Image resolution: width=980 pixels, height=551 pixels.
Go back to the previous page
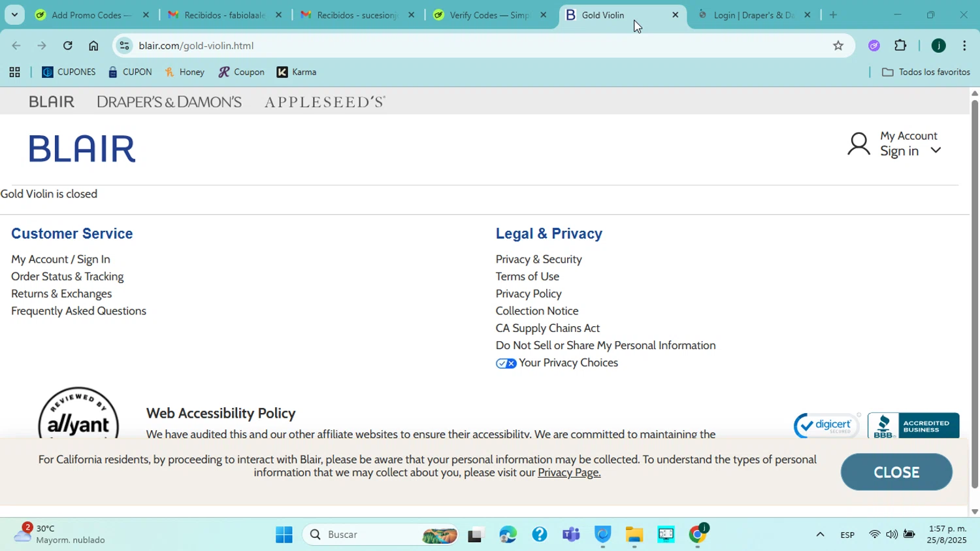pyautogui.click(x=16, y=46)
